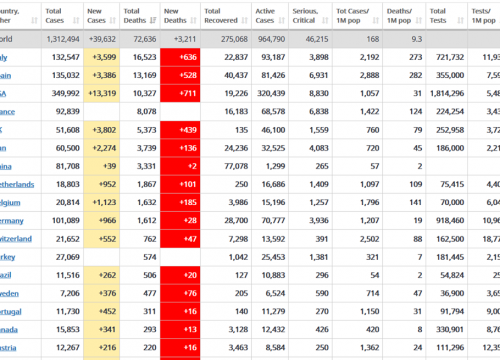Click Tot Cases/1M pop sort arrows
The image size is (500, 360).
[376, 21]
